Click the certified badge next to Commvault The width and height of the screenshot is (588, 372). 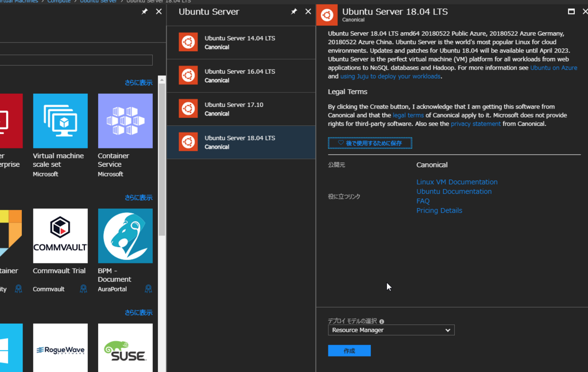[83, 289]
